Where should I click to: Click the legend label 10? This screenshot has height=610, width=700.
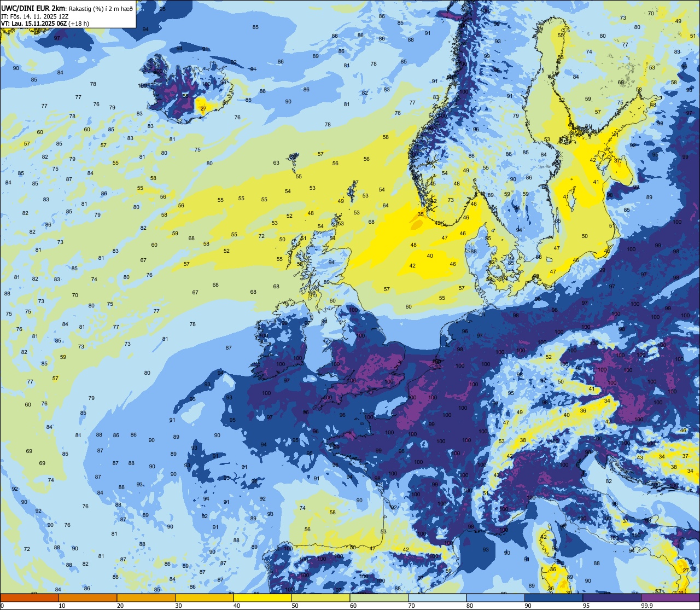[x=62, y=606]
